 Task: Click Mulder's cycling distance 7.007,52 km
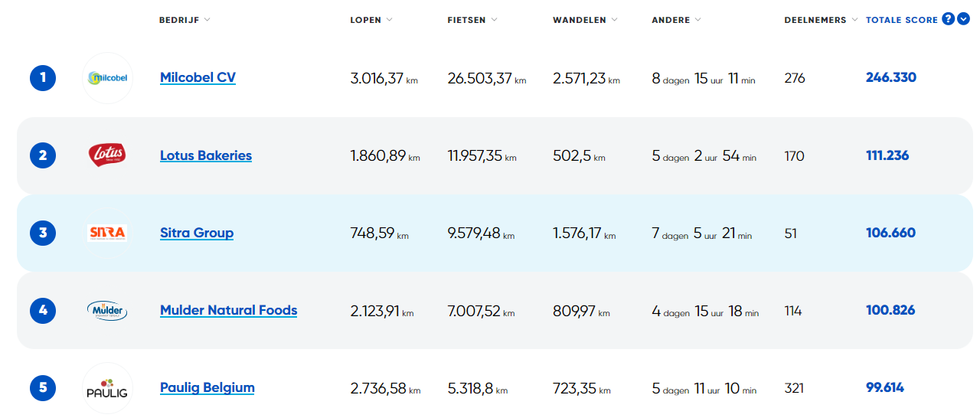pos(481,311)
